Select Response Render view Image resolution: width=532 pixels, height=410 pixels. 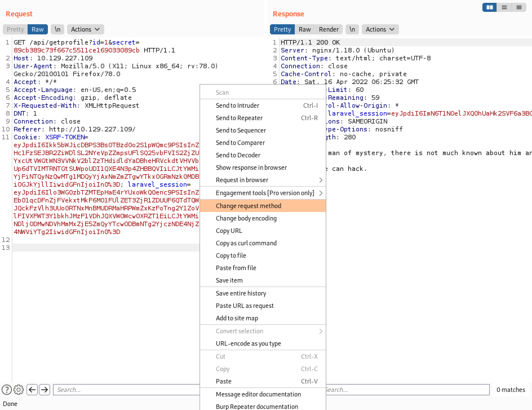(x=329, y=29)
